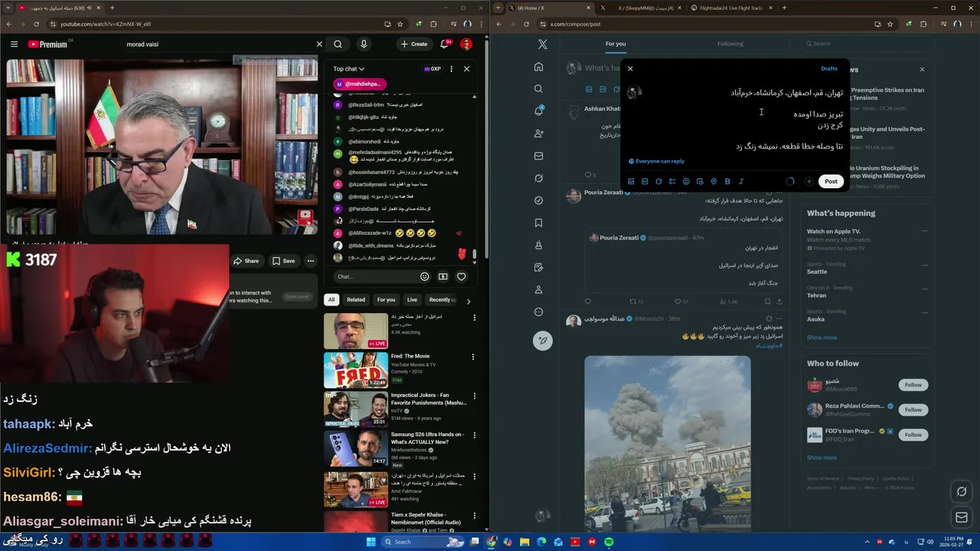Open more actions menu next to Save
The image size is (980, 551).
coord(311,261)
